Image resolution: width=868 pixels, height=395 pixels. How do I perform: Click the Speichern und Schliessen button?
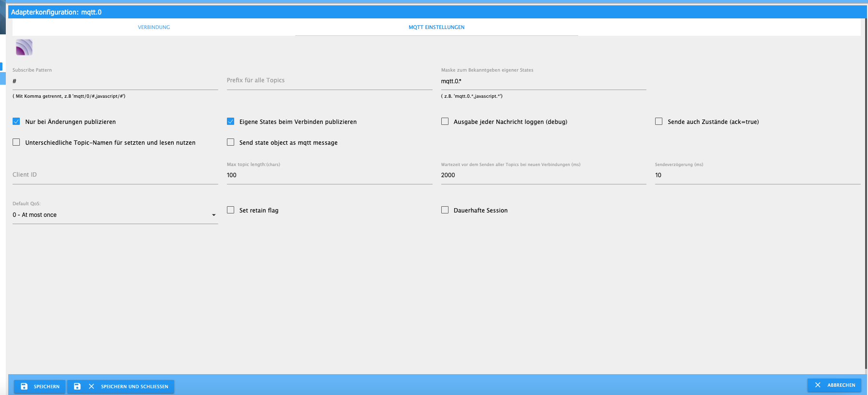coord(121,386)
